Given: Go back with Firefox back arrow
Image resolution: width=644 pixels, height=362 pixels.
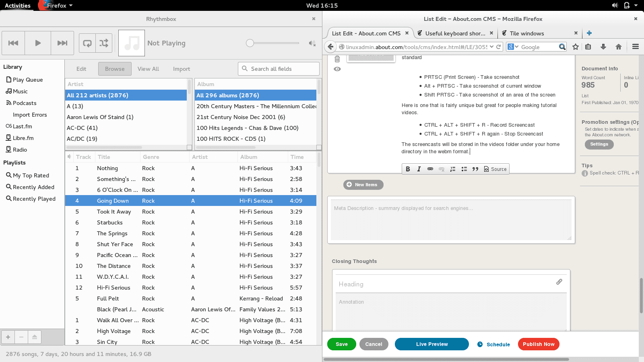Looking at the screenshot, I should (x=330, y=47).
